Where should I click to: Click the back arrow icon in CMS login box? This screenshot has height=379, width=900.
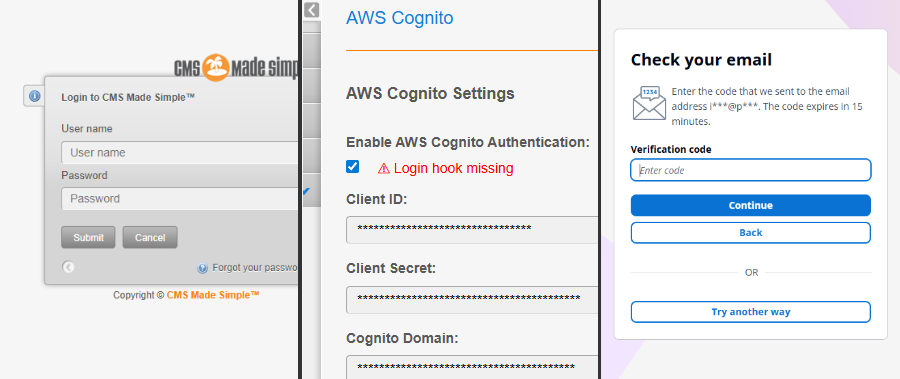pos(68,267)
